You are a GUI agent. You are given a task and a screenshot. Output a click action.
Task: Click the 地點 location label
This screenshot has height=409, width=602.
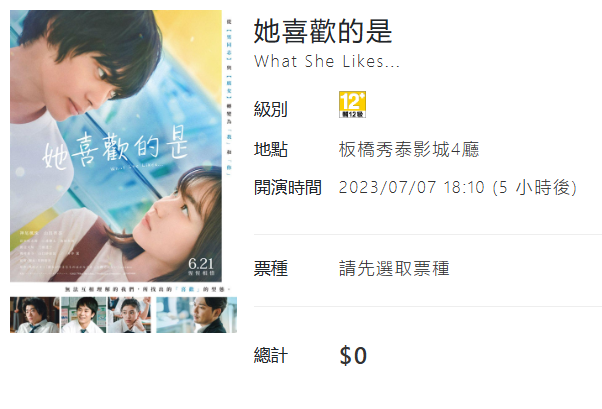[271, 149]
